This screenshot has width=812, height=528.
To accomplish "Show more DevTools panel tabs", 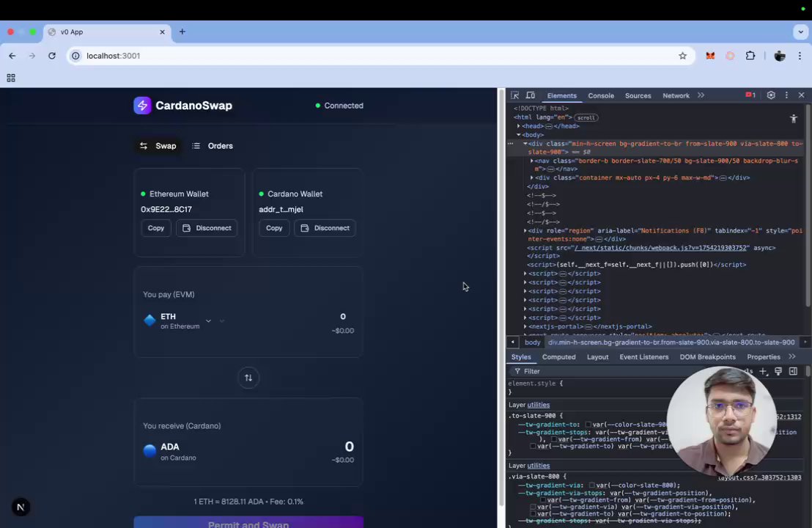I will [701, 95].
